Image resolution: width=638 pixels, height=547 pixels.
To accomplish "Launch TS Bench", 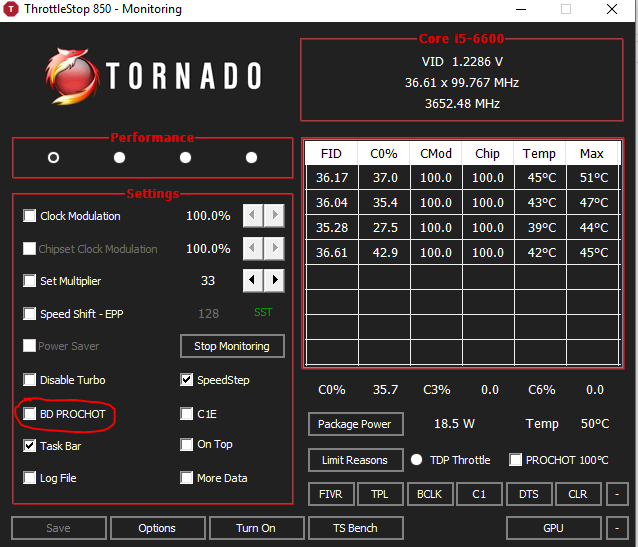I will (x=356, y=528).
